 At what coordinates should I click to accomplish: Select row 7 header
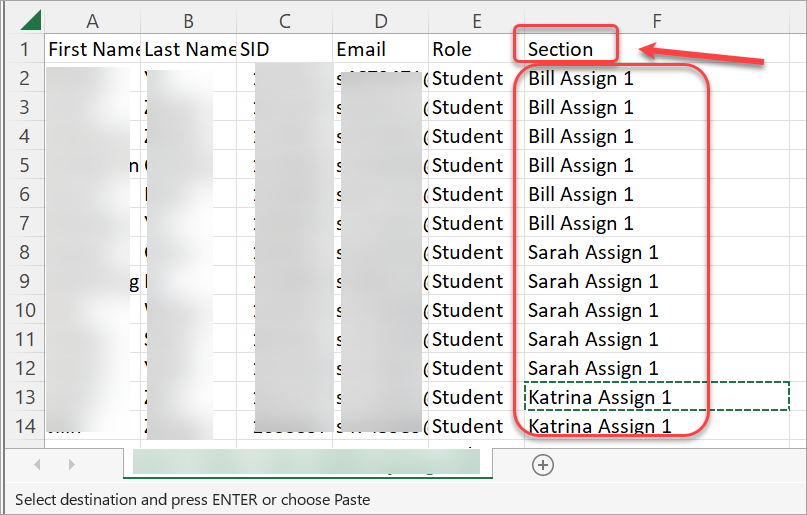[x=25, y=223]
